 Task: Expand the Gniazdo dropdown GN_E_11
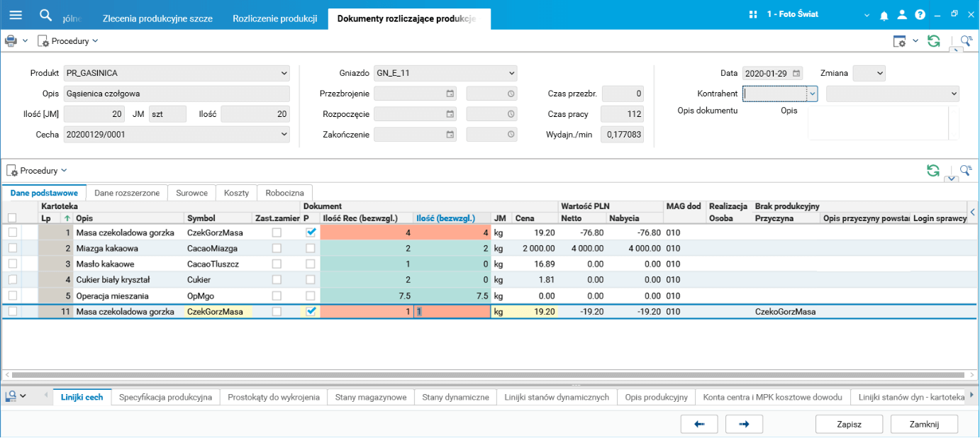tap(511, 73)
